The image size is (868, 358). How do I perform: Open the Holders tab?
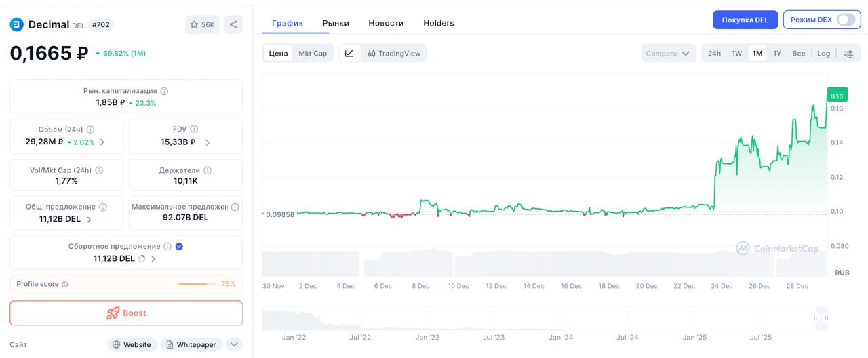439,23
